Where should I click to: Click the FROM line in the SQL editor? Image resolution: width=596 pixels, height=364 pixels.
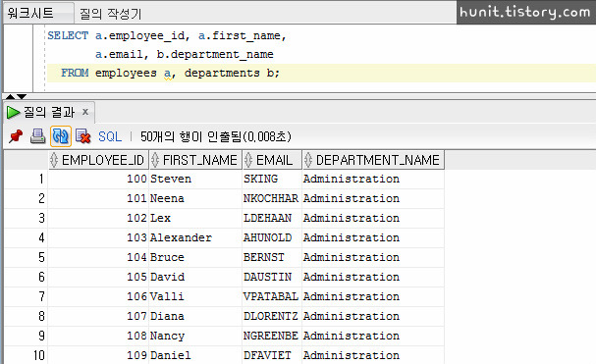(321, 73)
